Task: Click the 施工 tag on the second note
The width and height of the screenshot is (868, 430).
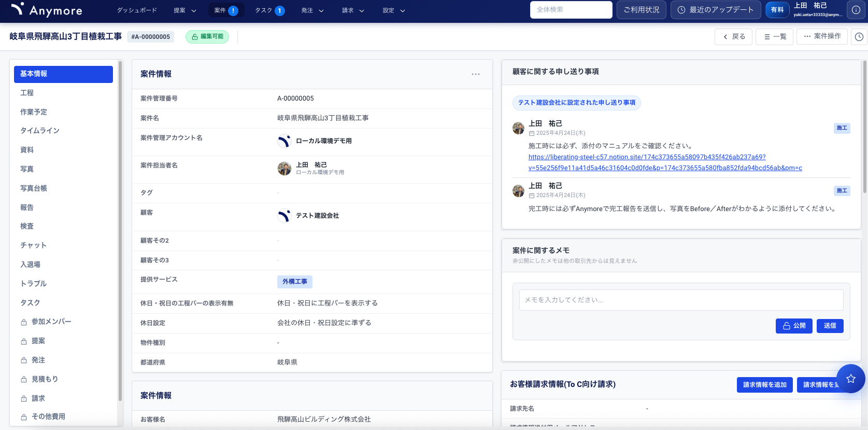Action: point(842,191)
